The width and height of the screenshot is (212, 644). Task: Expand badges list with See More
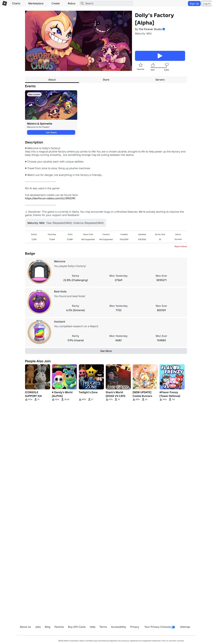106,351
